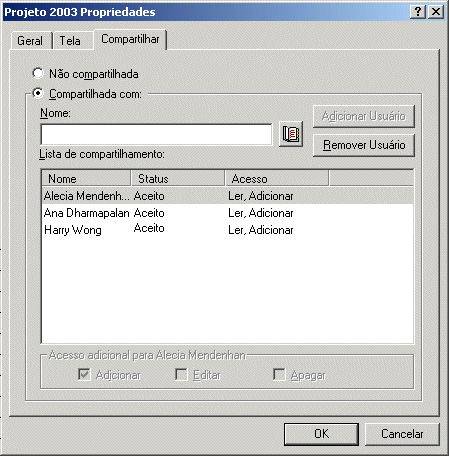Switch to the Geral tab
The width and height of the screenshot is (449, 456).
tap(31, 41)
